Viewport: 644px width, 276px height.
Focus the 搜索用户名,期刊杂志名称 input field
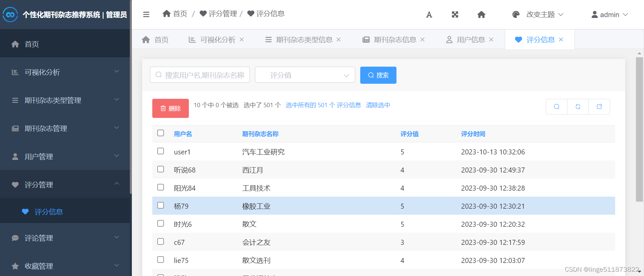pyautogui.click(x=200, y=75)
